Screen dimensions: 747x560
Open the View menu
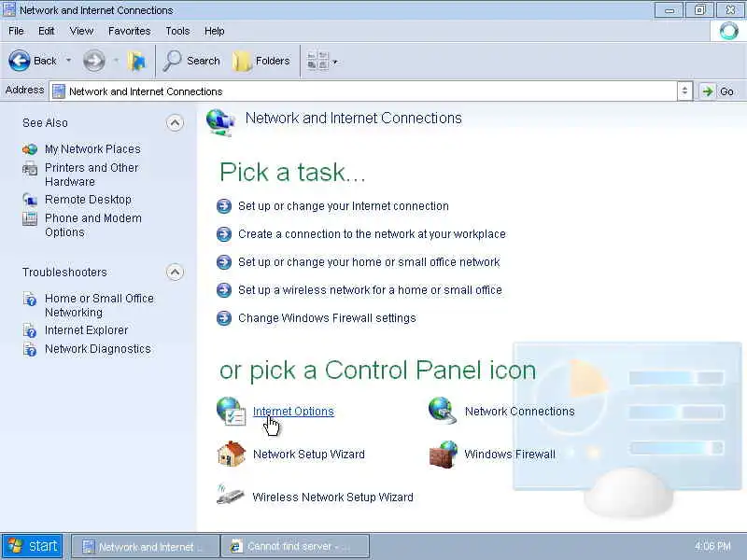click(81, 31)
